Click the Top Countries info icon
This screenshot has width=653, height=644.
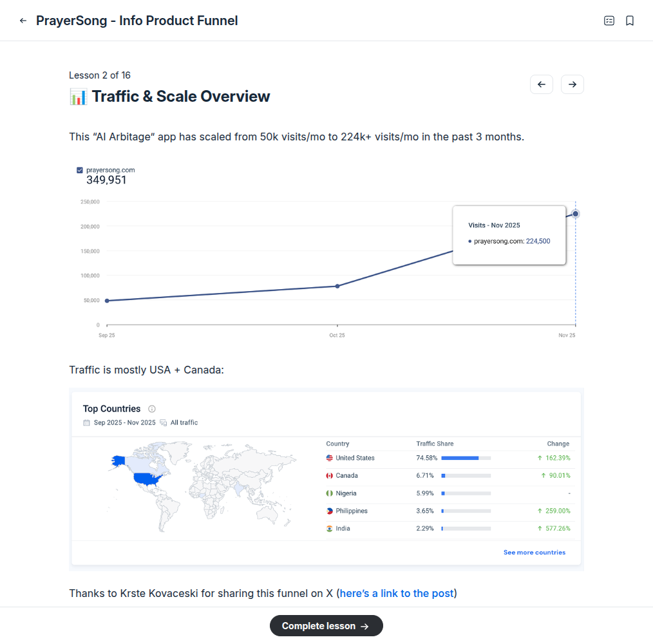point(152,409)
